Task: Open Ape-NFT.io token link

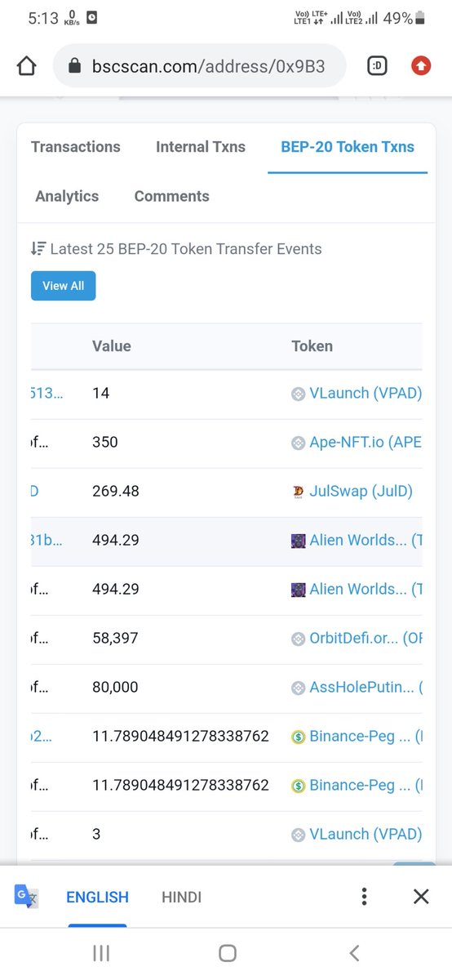Action: coord(366,442)
